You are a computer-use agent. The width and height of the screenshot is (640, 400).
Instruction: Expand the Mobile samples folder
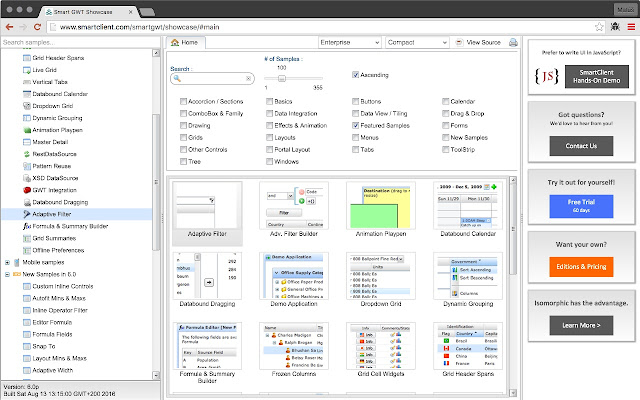(8, 262)
